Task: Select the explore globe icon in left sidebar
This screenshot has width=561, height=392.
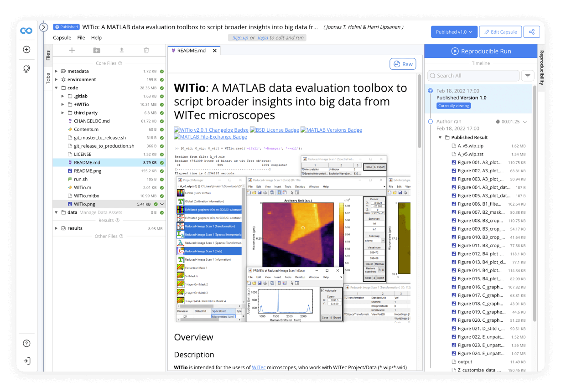Action: (x=26, y=68)
